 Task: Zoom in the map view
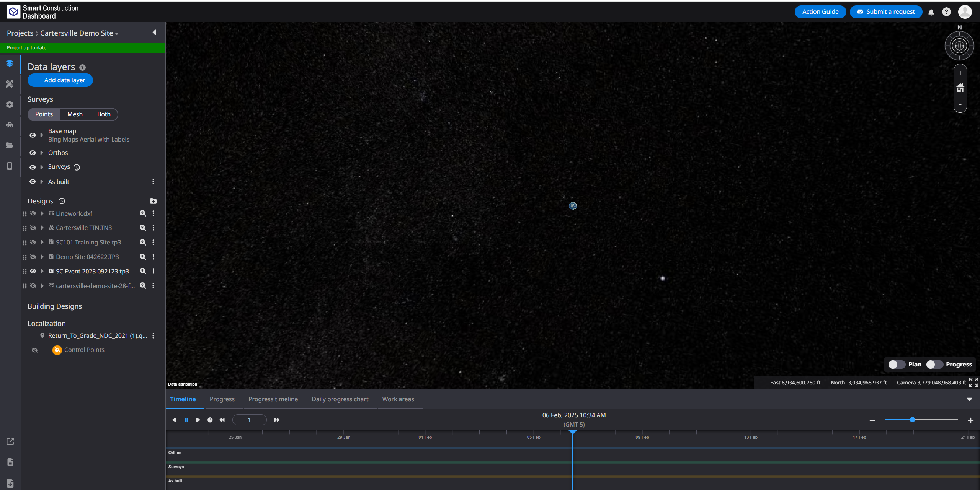point(960,73)
